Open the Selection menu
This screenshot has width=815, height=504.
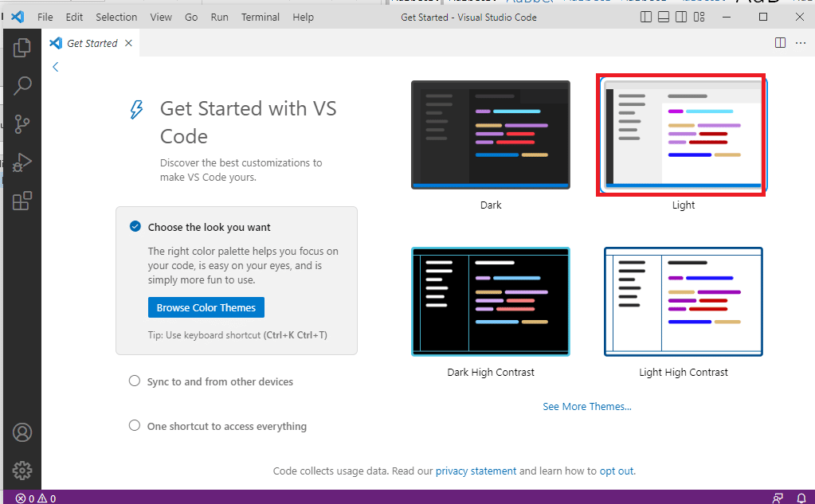pyautogui.click(x=116, y=18)
